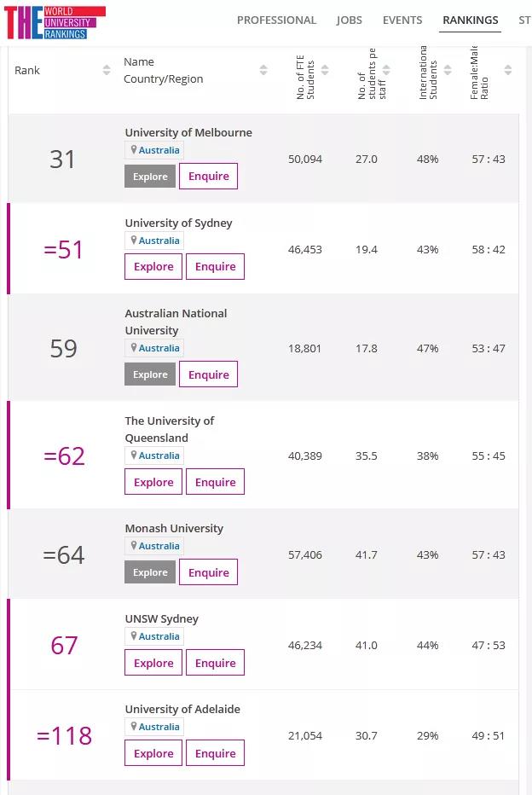This screenshot has height=795, width=532.
Task: Click the THE World University Rankings logo
Action: point(55,23)
